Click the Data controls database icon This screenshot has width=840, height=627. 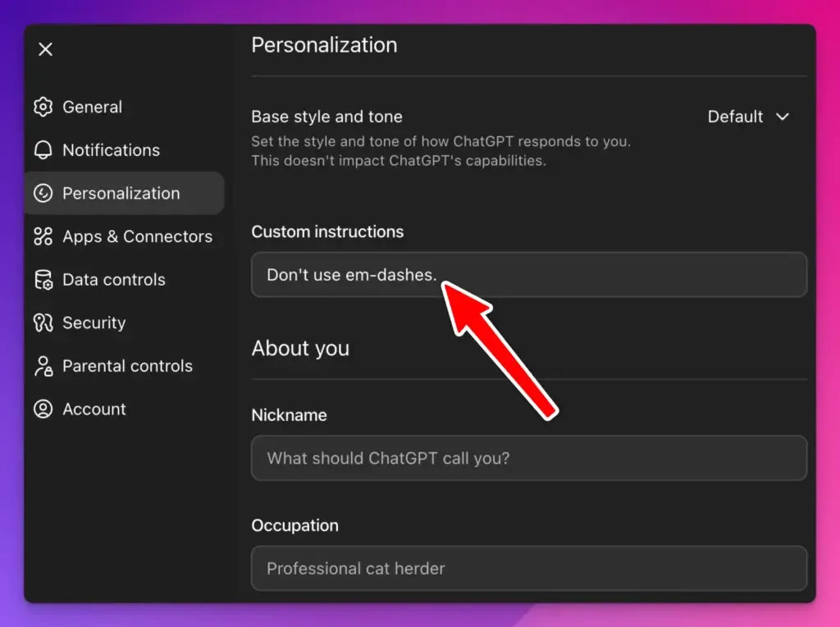click(x=43, y=280)
